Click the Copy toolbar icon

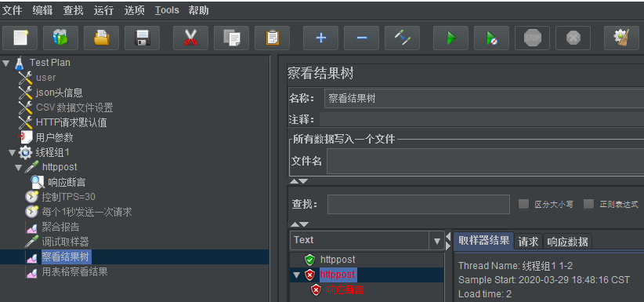coord(231,38)
